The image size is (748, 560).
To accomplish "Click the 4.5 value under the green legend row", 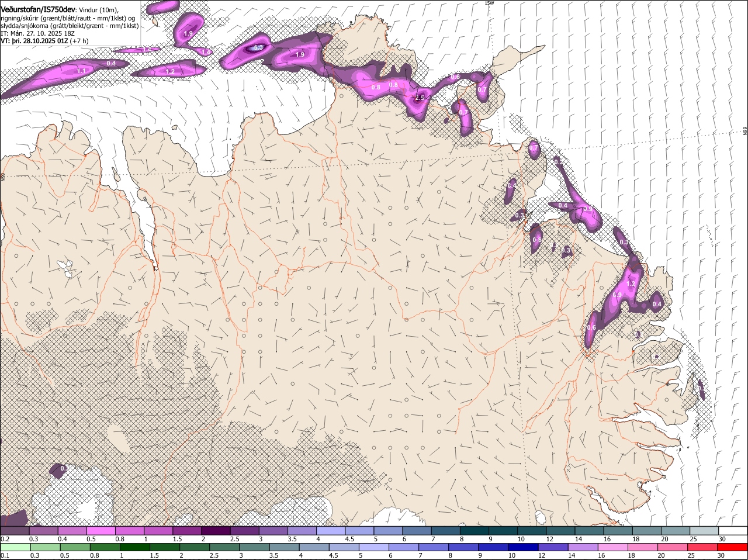I will pyautogui.click(x=334, y=556).
